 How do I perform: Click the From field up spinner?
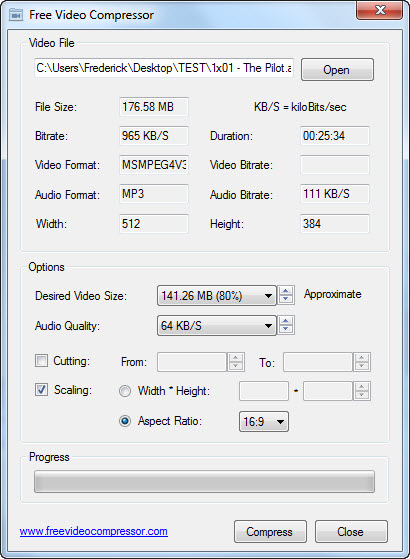tap(236, 358)
